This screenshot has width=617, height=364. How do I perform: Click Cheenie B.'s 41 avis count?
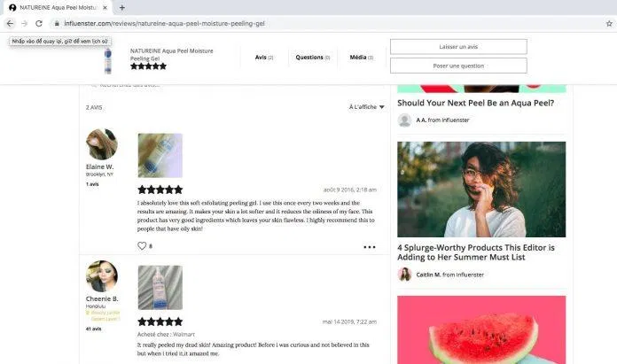tap(93, 329)
